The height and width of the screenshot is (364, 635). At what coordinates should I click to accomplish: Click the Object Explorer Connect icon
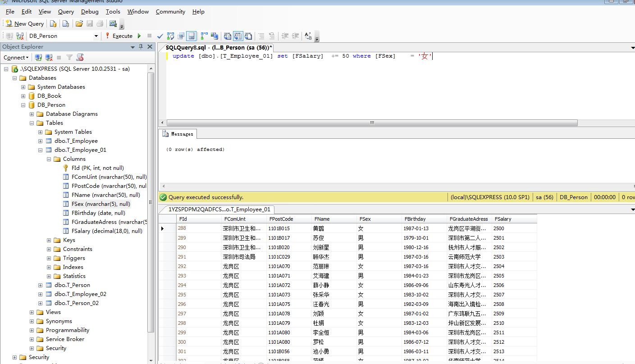39,58
